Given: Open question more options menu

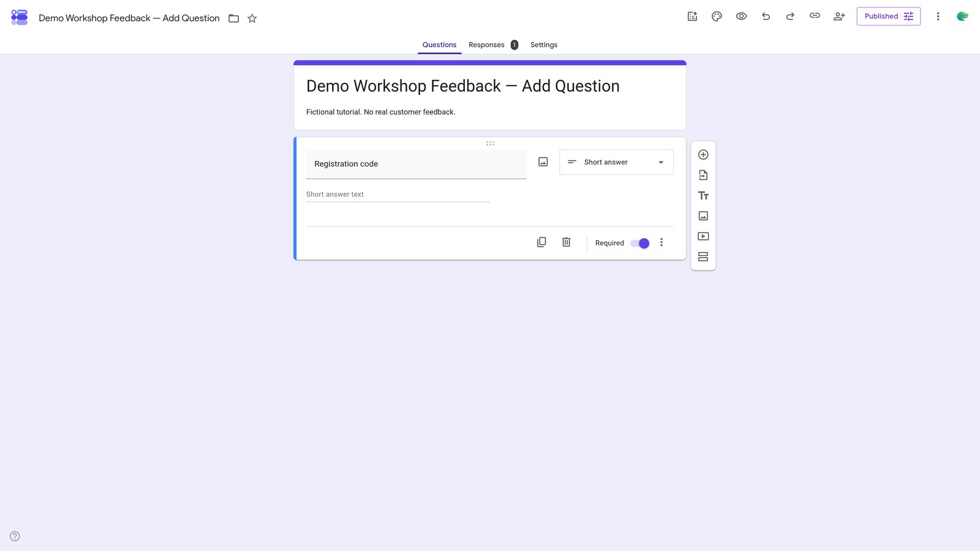Looking at the screenshot, I should click(661, 242).
